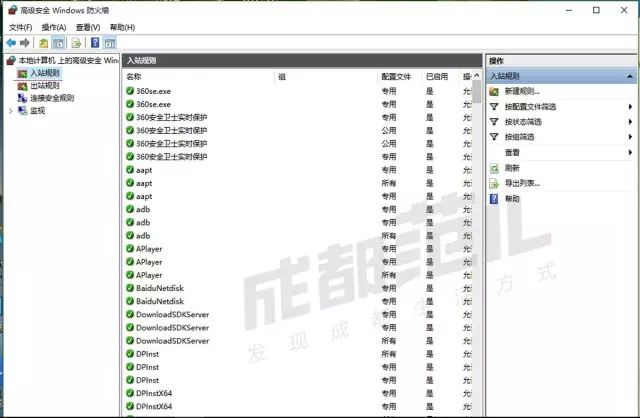Click the 出站规则 icon in the tree

(x=22, y=86)
